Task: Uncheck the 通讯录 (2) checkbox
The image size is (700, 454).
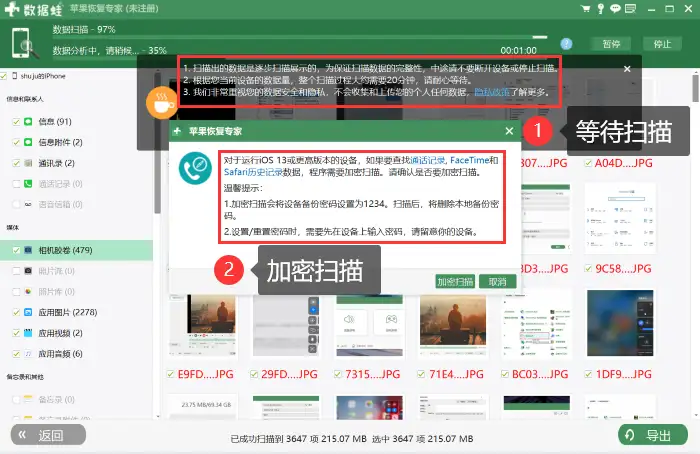Action: point(16,163)
